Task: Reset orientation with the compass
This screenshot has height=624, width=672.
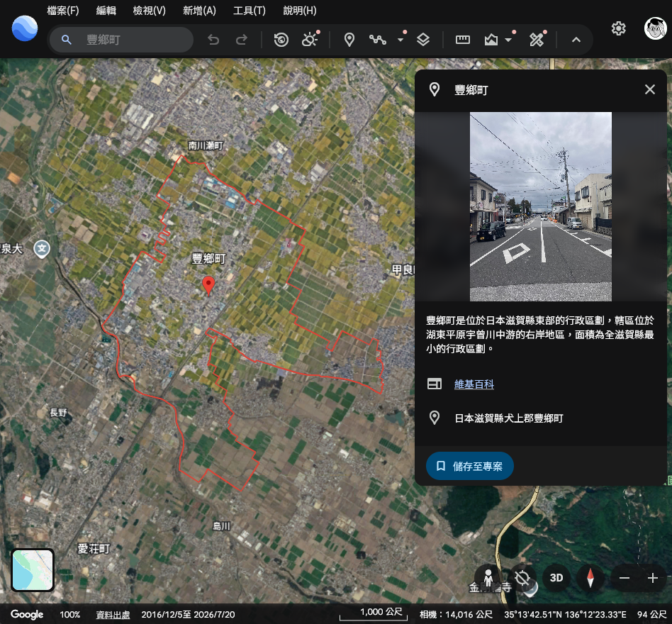Action: click(x=590, y=578)
